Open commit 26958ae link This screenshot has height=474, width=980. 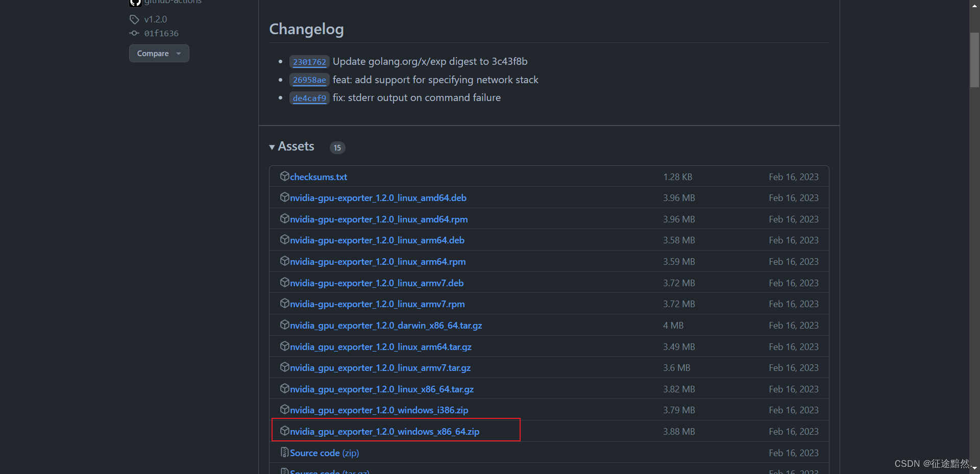click(309, 80)
